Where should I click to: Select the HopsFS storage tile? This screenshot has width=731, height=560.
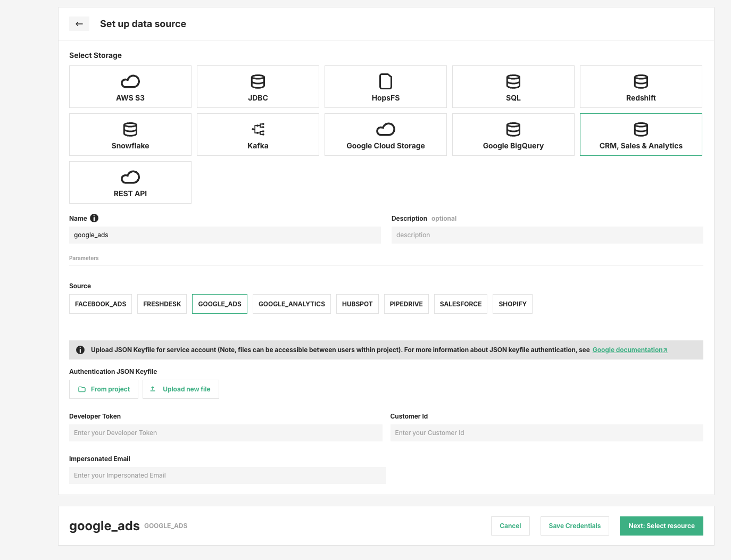click(385, 87)
